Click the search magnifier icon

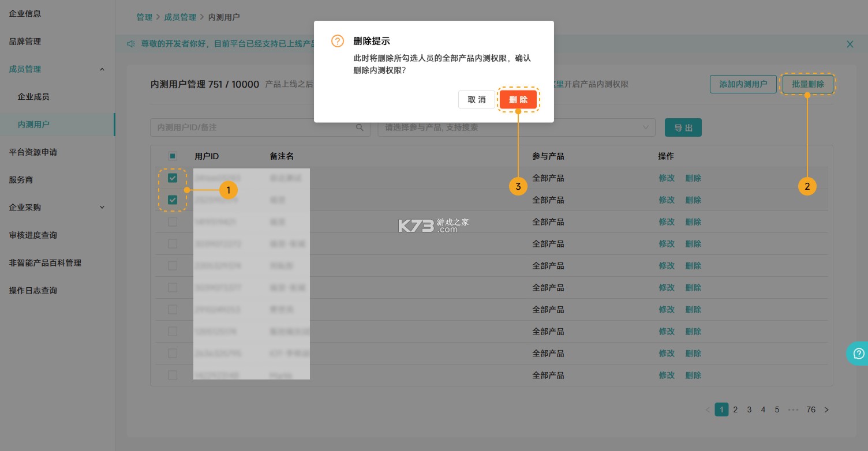(360, 127)
